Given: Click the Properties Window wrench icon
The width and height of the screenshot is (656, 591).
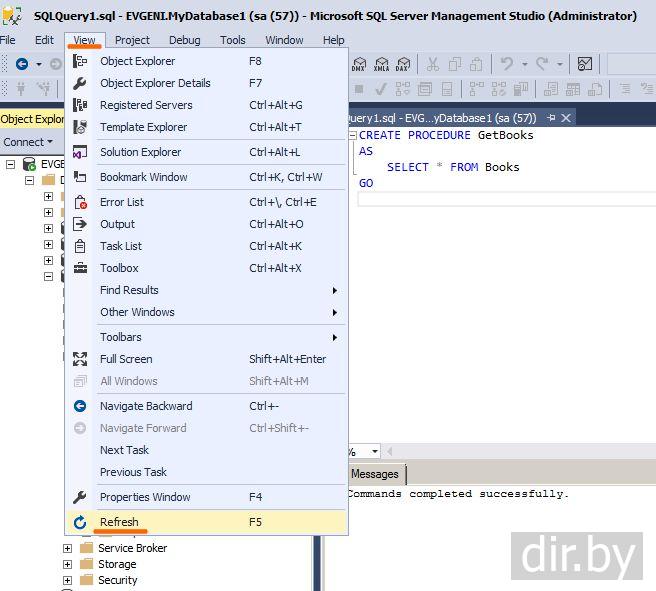Looking at the screenshot, I should point(79,497).
